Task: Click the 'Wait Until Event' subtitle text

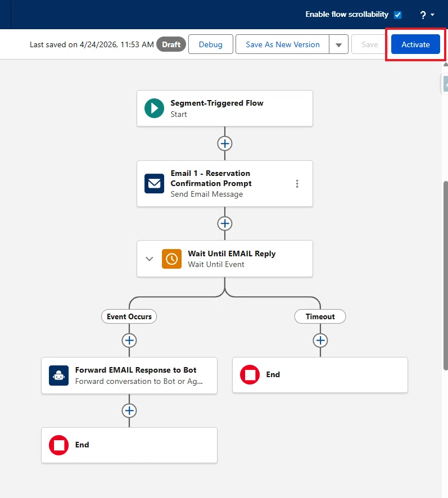Action: (x=216, y=264)
